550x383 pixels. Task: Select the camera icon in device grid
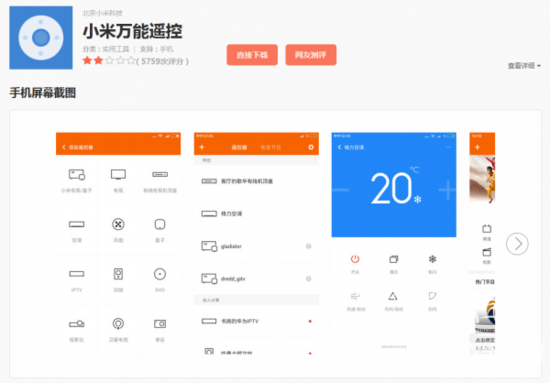pos(160,324)
